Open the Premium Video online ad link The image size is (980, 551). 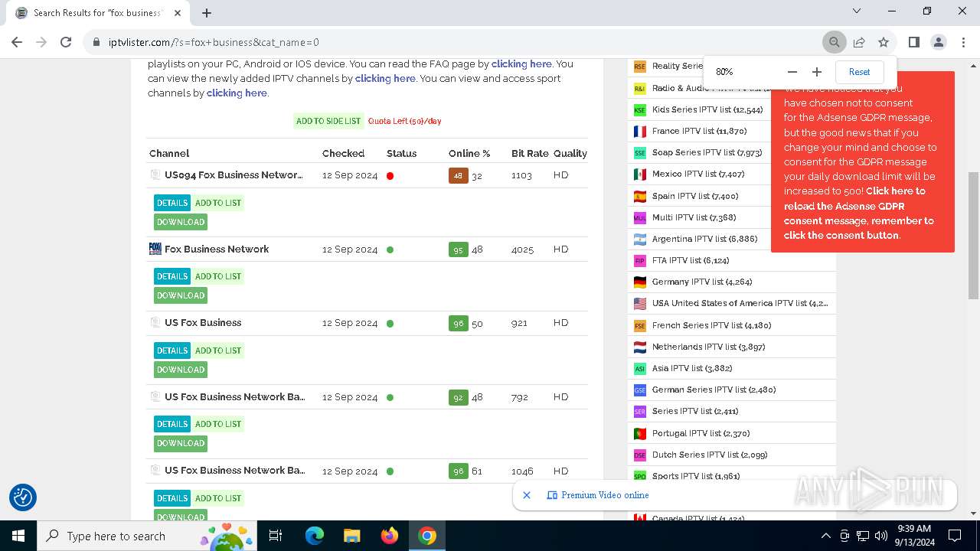pyautogui.click(x=605, y=495)
